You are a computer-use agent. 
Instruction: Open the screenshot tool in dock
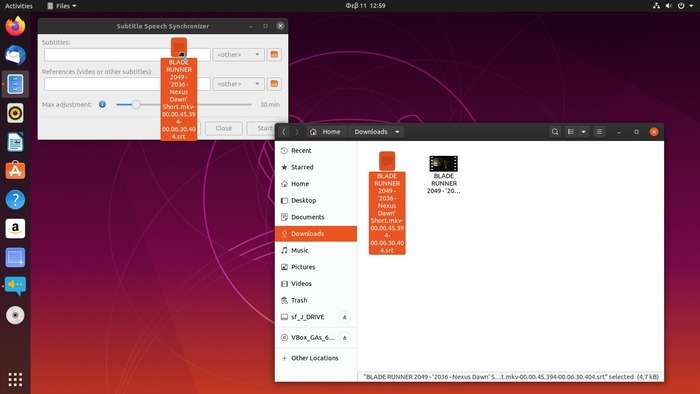15,257
